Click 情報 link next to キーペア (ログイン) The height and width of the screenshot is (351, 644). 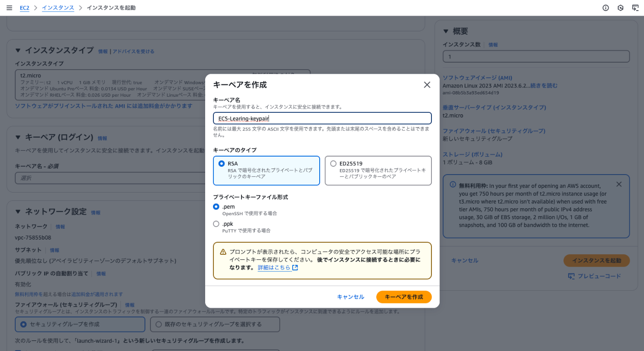(103, 138)
